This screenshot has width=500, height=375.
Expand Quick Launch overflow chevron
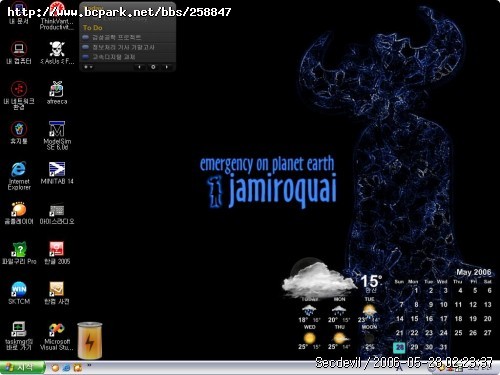(x=89, y=366)
